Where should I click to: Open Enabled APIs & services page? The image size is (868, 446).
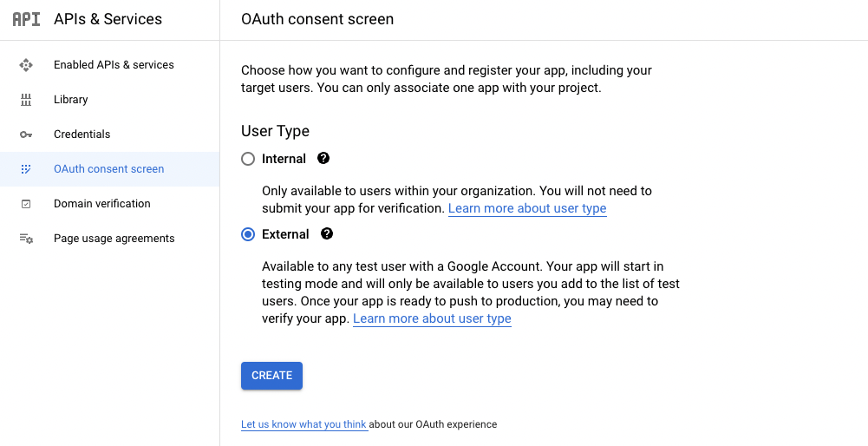pos(114,65)
